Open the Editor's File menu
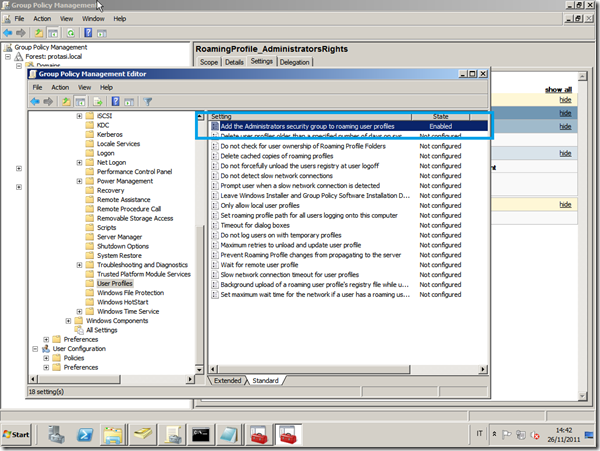 37,87
